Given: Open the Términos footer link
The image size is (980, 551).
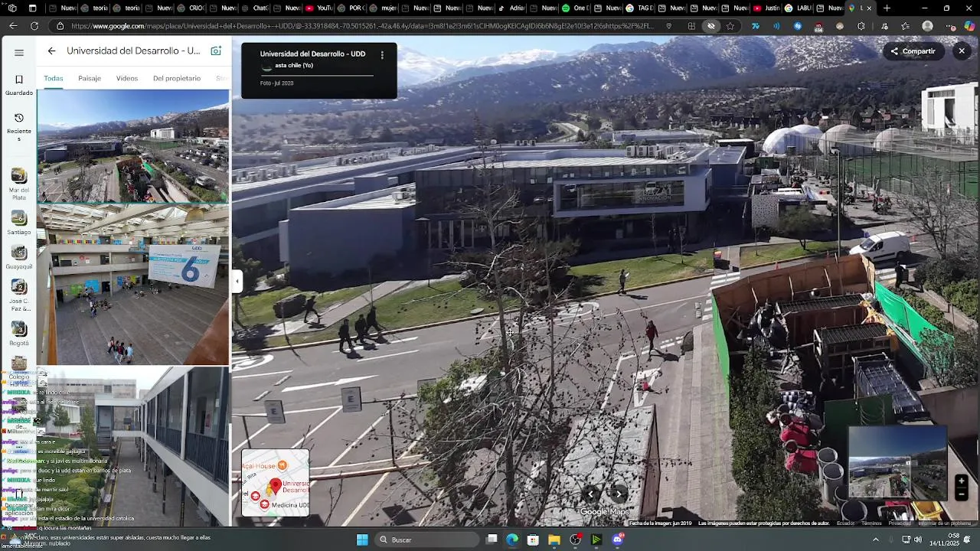Looking at the screenshot, I should pos(871,523).
